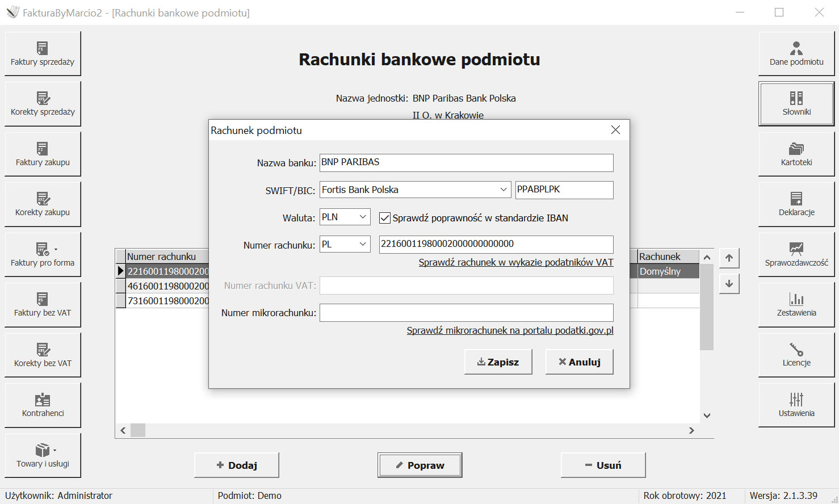Select account row starting 4616001198
Screen dimensions: 839x504
(x=167, y=286)
